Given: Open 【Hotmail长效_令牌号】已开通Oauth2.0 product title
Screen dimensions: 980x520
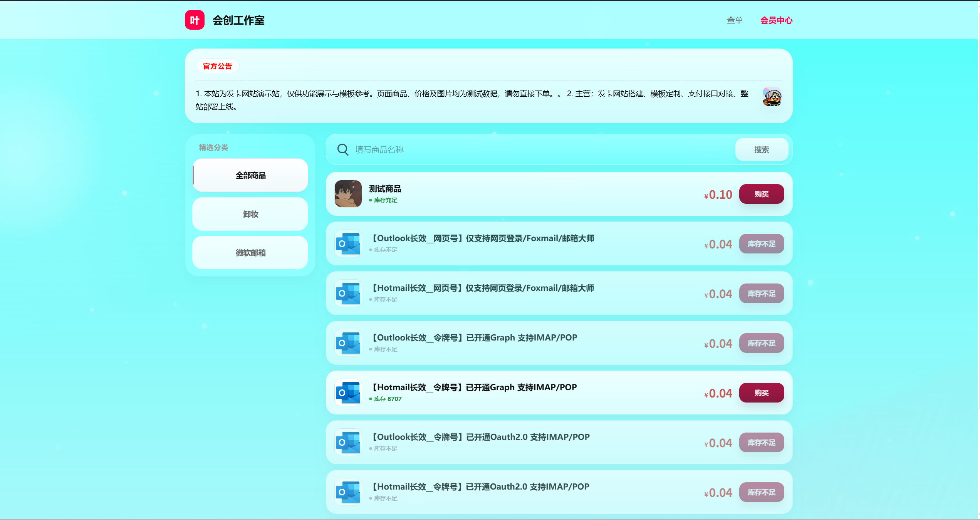Looking at the screenshot, I should click(479, 487).
